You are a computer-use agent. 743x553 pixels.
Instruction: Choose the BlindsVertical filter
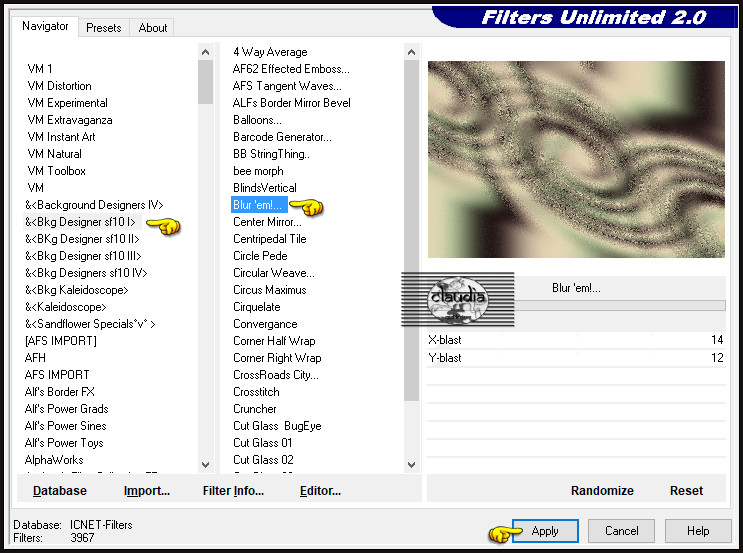(264, 188)
